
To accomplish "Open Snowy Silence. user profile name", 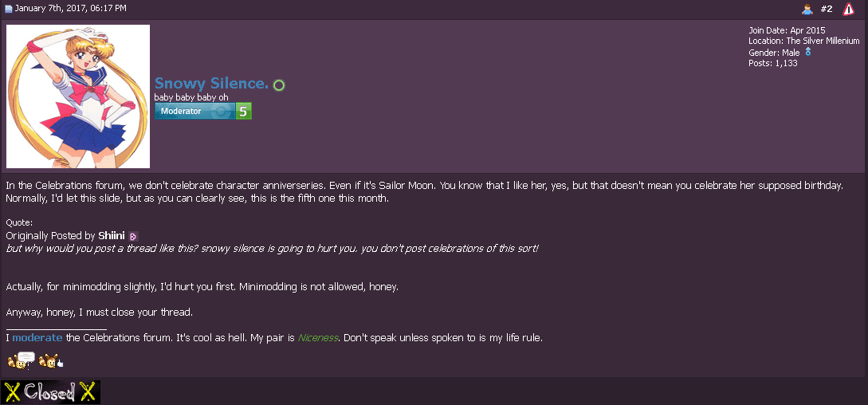I will [x=211, y=84].
